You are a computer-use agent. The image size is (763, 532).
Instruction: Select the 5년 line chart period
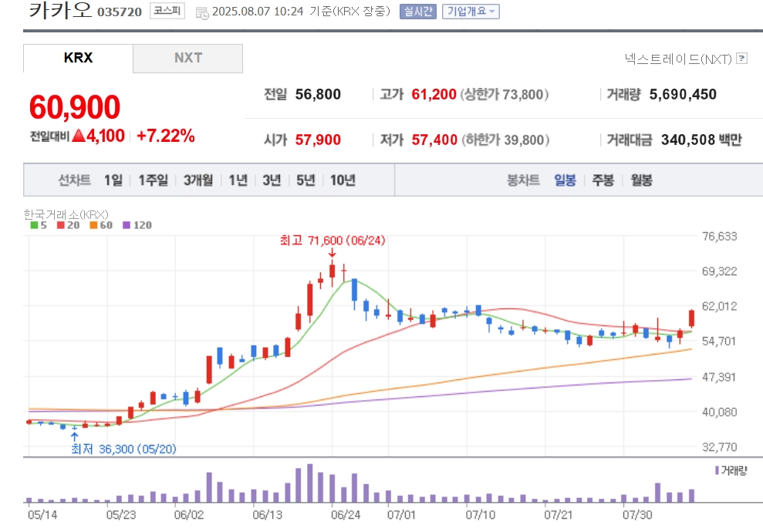pyautogui.click(x=306, y=180)
